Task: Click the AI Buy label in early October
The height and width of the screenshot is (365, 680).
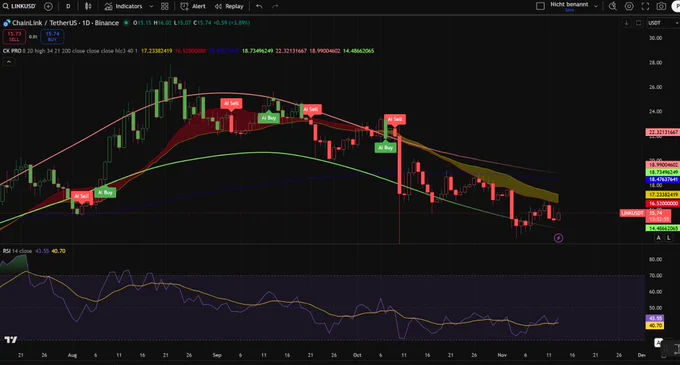Action: pos(386,148)
